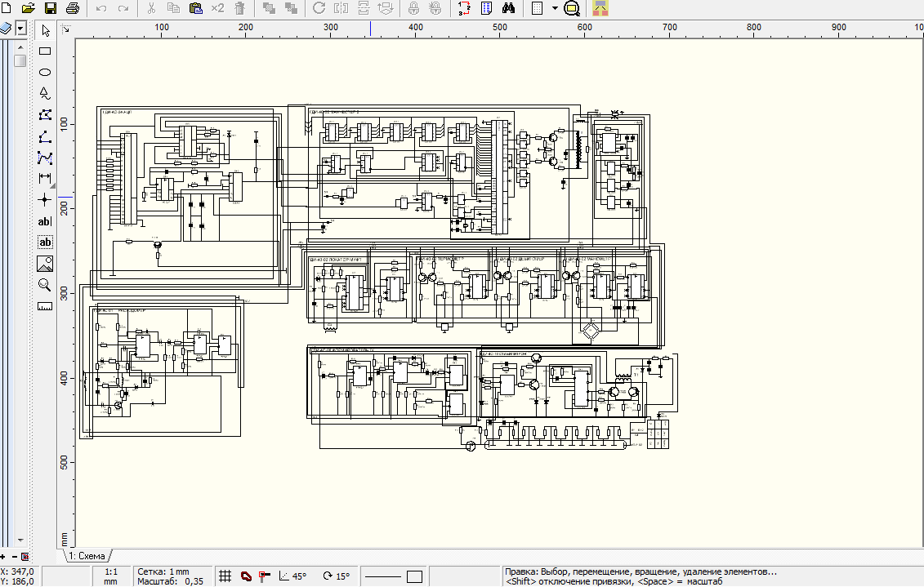Select the line drawing tool
Screen dimensions: 924x587
46,136
